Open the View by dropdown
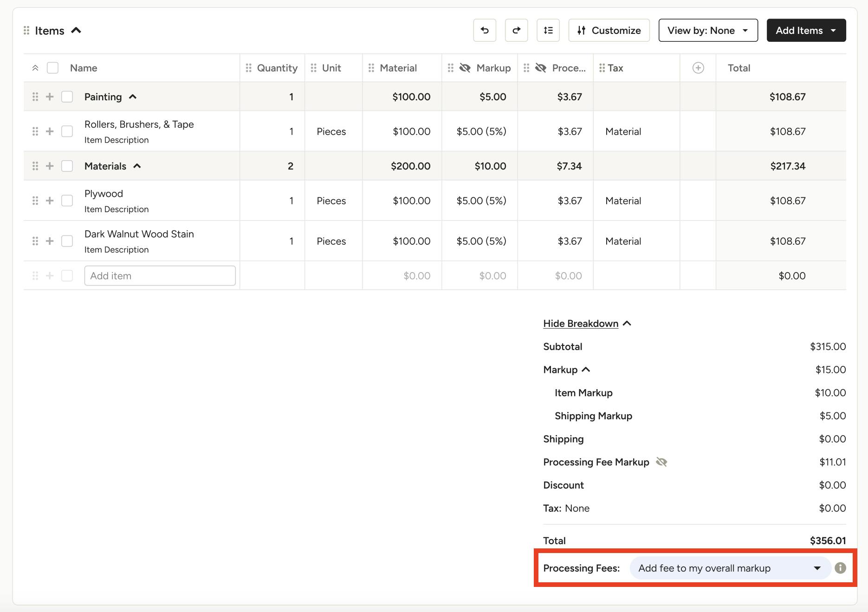868x612 pixels. pos(707,30)
